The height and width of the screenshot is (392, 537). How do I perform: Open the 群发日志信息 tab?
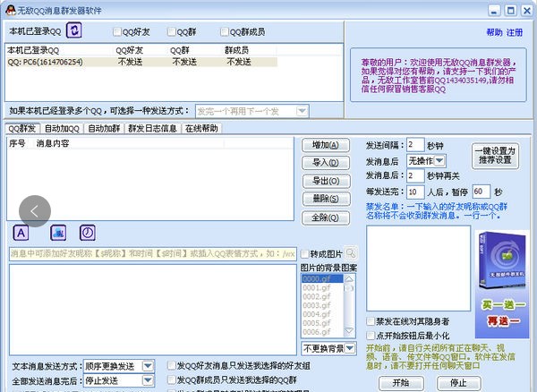click(x=152, y=129)
